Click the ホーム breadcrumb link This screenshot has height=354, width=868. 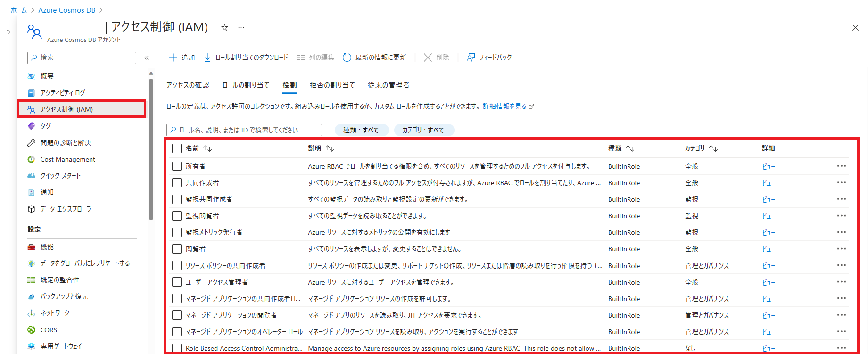[x=19, y=10]
